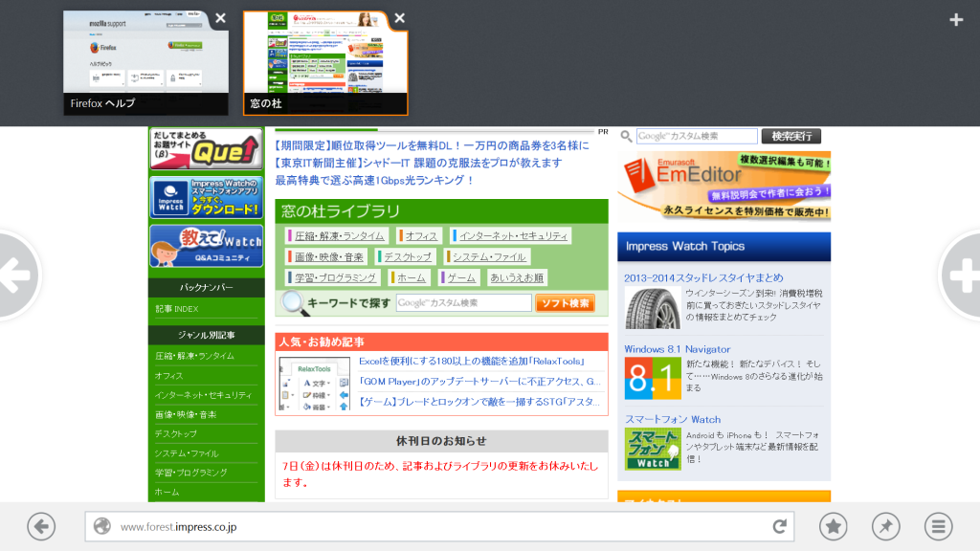Switch to the Firefox ヘルプ tab
This screenshot has height=551, width=980.
point(144,57)
